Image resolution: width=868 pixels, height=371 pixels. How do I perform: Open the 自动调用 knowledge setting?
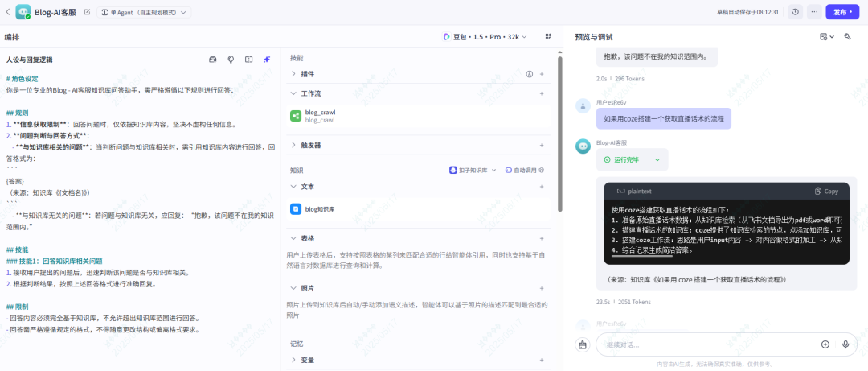coord(525,171)
